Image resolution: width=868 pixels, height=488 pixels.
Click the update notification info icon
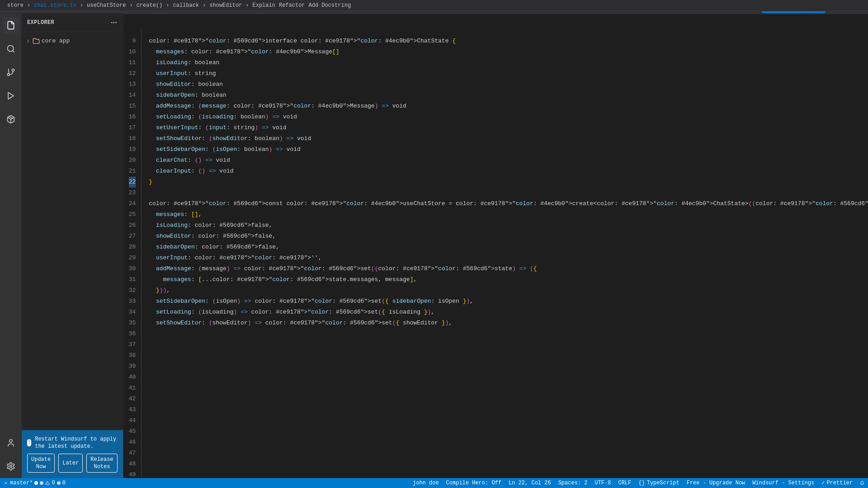29,443
